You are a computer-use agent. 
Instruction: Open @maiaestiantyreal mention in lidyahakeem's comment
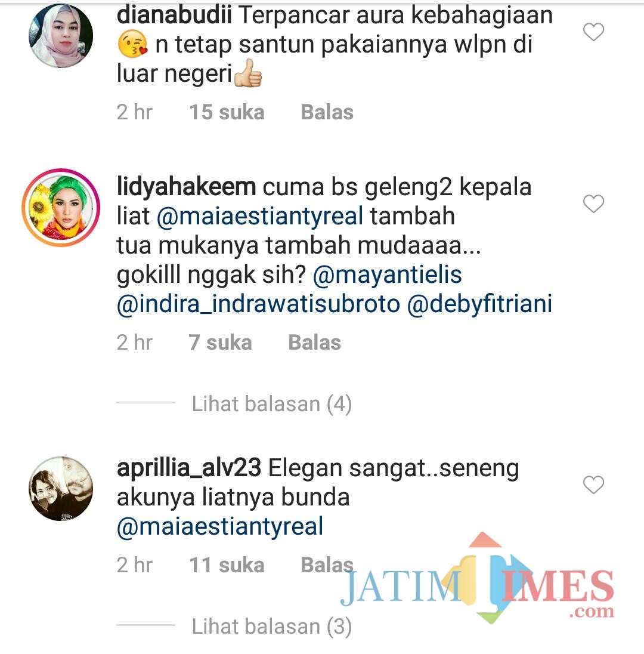260,217
